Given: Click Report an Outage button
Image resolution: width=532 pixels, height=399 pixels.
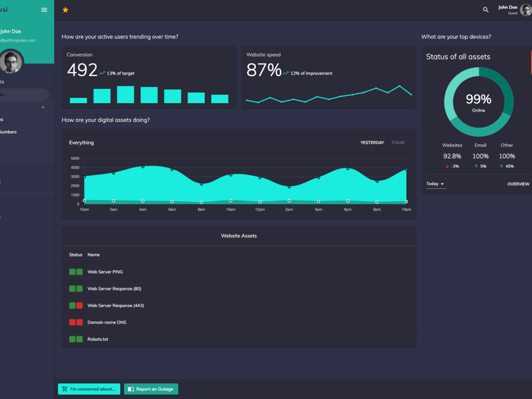Looking at the screenshot, I should pos(151,389).
